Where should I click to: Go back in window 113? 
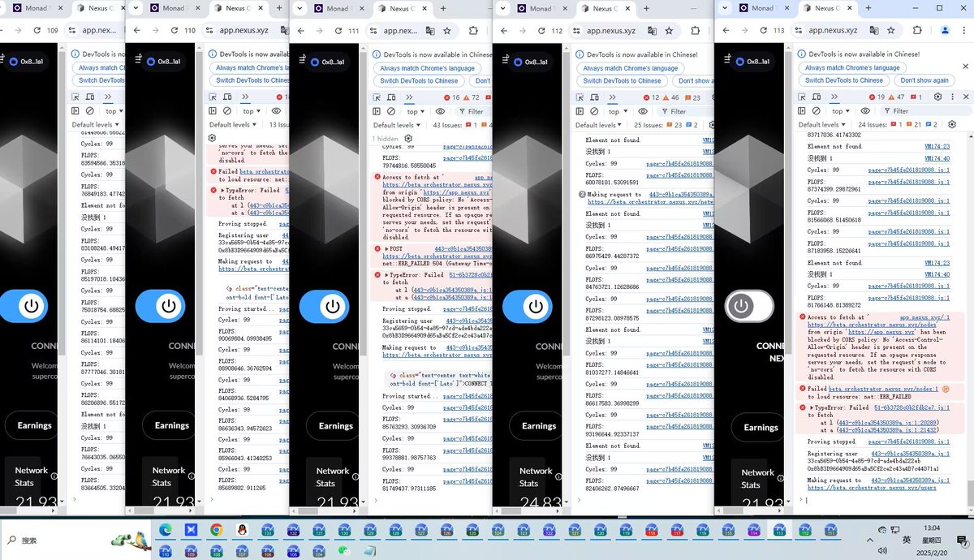724,30
